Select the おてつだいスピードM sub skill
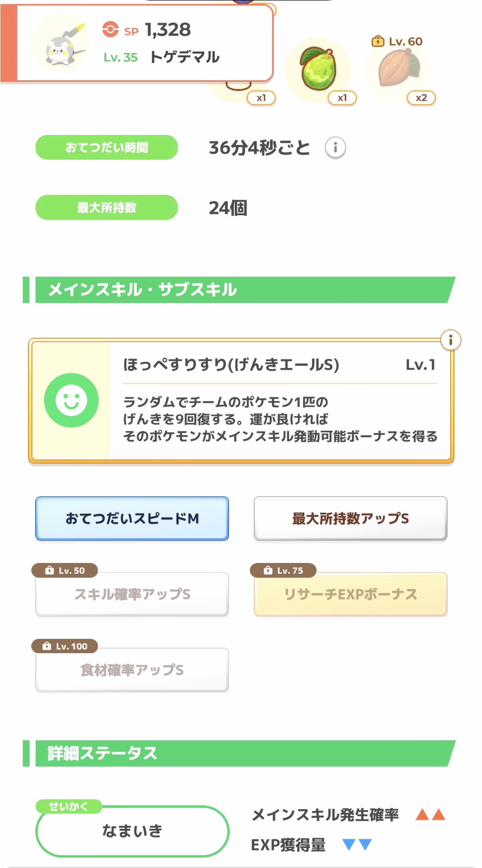This screenshot has height=868, width=482. pyautogui.click(x=132, y=518)
